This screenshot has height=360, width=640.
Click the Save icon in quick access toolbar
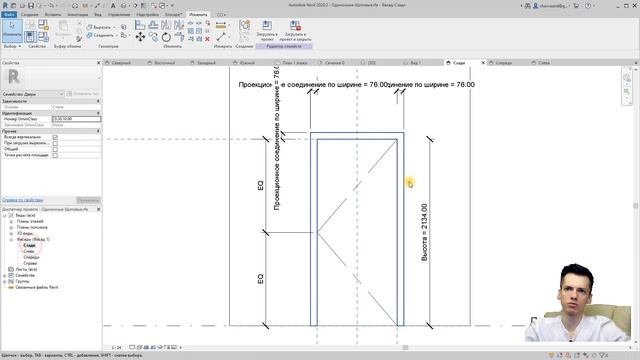[x=31, y=6]
